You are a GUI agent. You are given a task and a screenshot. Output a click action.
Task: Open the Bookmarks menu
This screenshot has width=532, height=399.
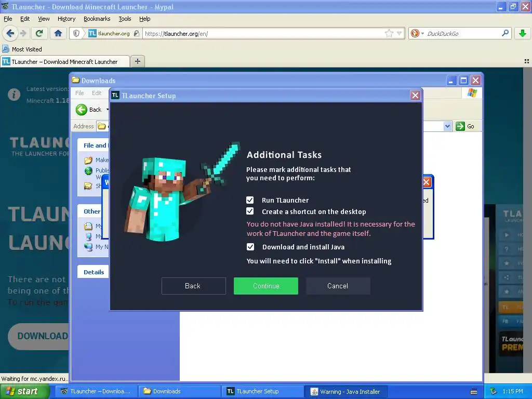point(97,19)
